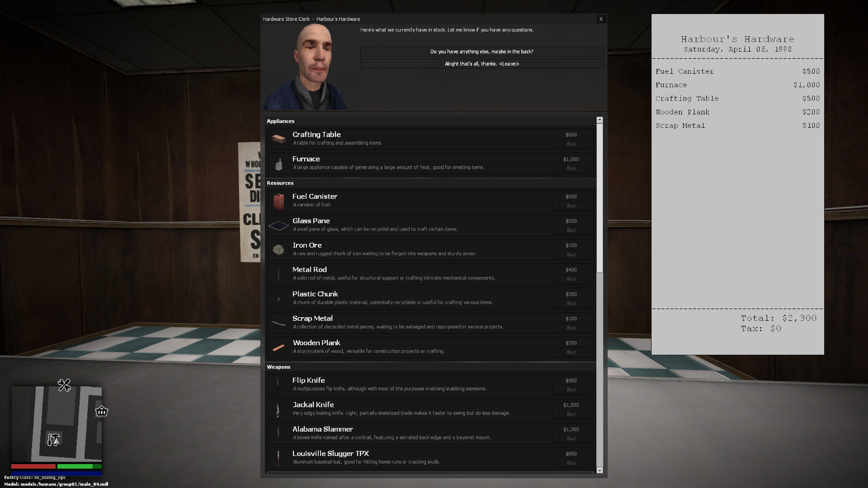Click the Crafting Table line on receipt

738,98
